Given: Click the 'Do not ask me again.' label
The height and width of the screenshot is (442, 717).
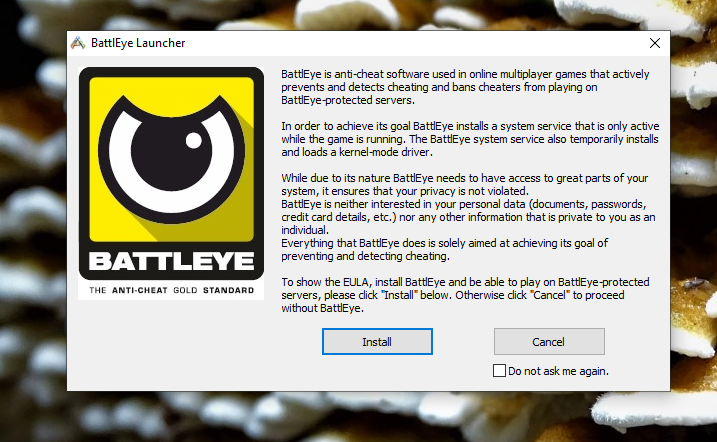Looking at the screenshot, I should point(558,371).
